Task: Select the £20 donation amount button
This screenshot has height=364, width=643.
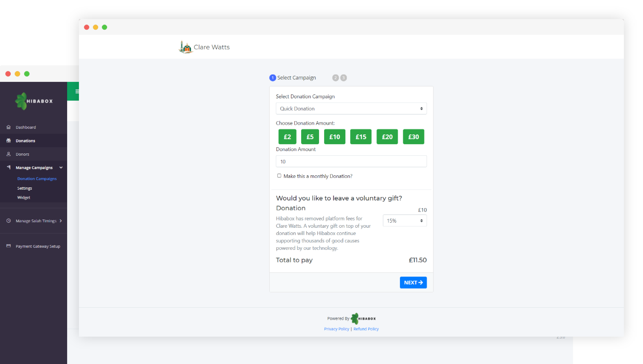Action: pyautogui.click(x=387, y=137)
